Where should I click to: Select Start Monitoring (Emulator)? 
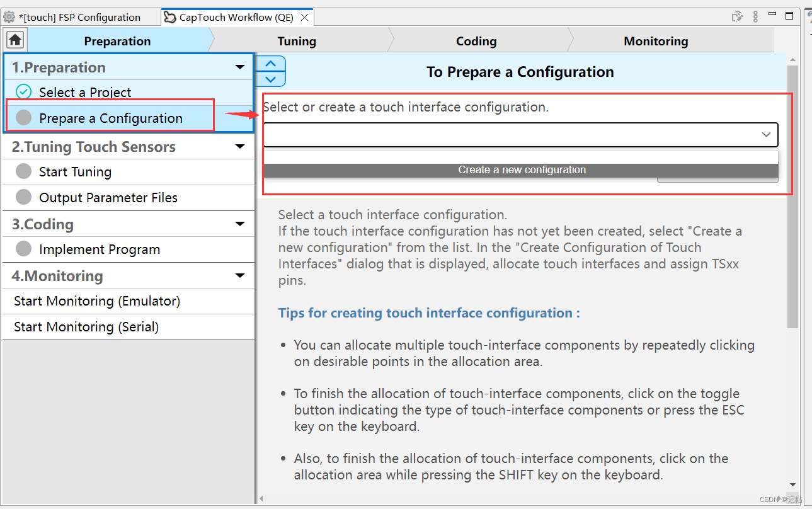click(x=129, y=301)
